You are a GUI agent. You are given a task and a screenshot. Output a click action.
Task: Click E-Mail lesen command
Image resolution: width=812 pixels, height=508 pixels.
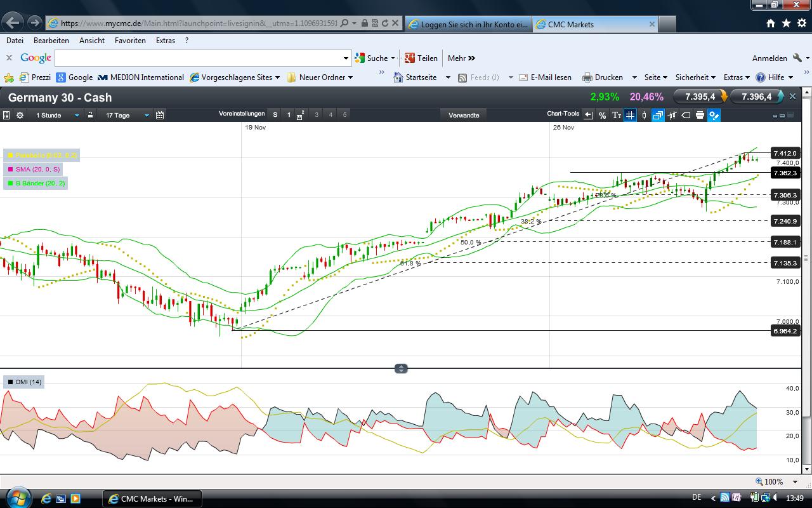tap(545, 77)
